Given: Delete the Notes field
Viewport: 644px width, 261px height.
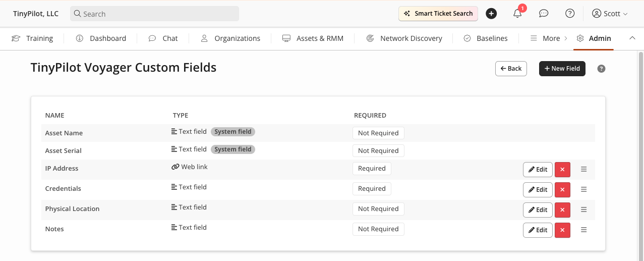Looking at the screenshot, I should (562, 230).
